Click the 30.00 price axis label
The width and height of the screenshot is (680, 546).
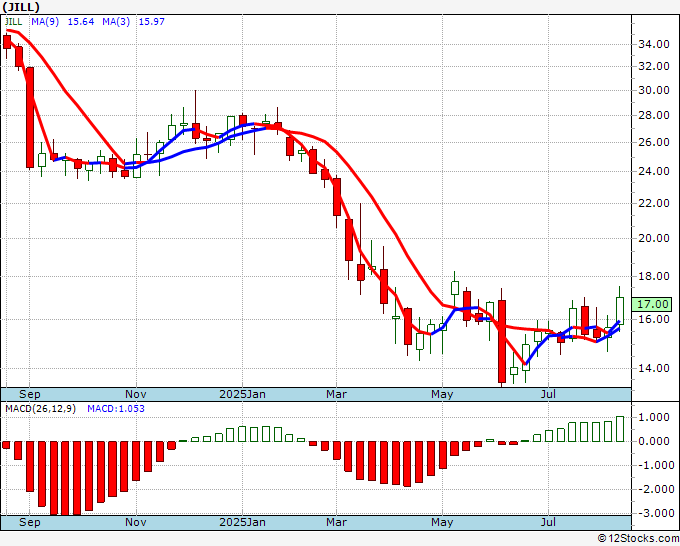[x=654, y=90]
